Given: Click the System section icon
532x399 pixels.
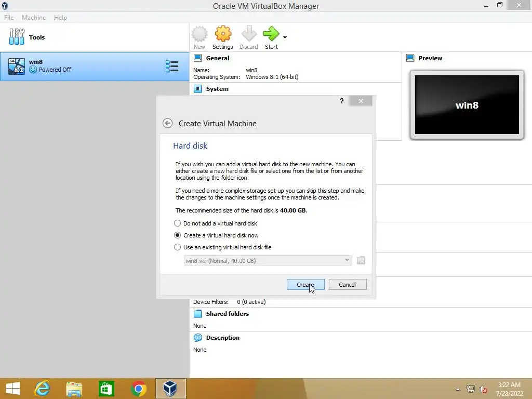Looking at the screenshot, I should [x=197, y=89].
